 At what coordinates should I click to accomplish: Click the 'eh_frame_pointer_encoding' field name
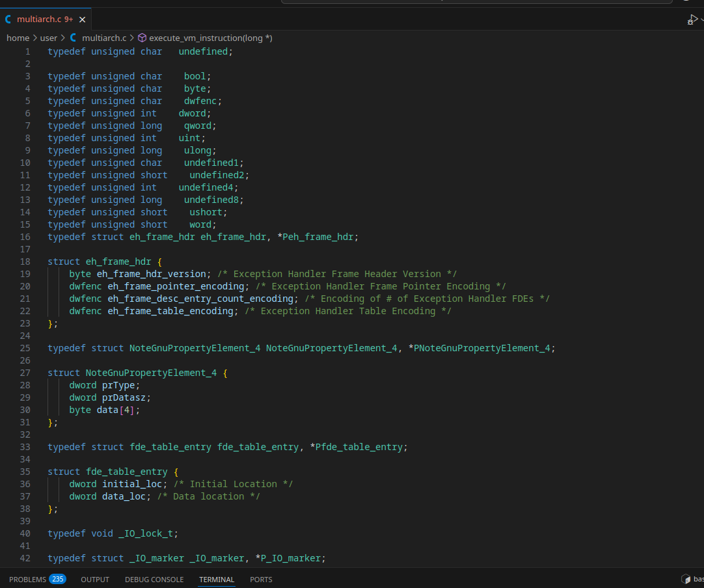(x=176, y=286)
